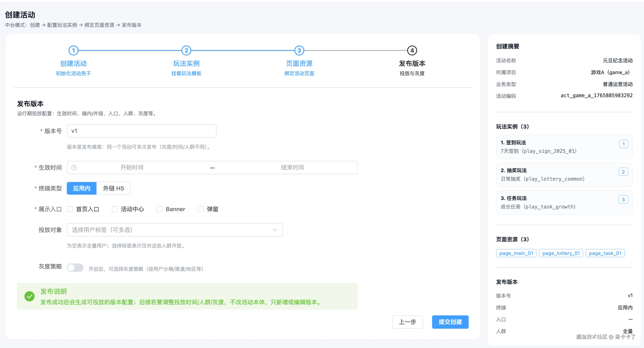The width and height of the screenshot is (644, 348).
Task: Click the 提交创建 button
Action: [x=450, y=322]
